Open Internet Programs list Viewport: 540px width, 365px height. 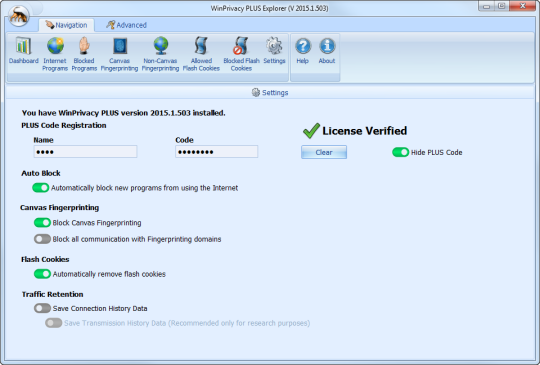point(55,54)
